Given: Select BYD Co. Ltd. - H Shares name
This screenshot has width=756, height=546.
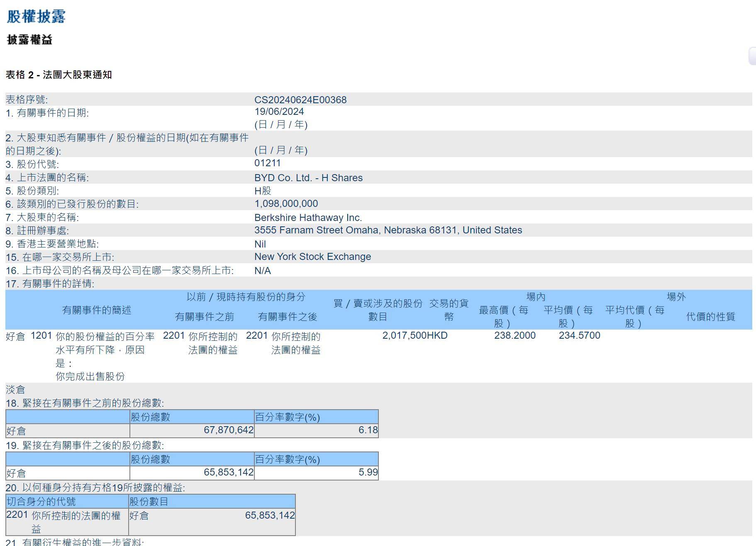Looking at the screenshot, I should (x=308, y=178).
